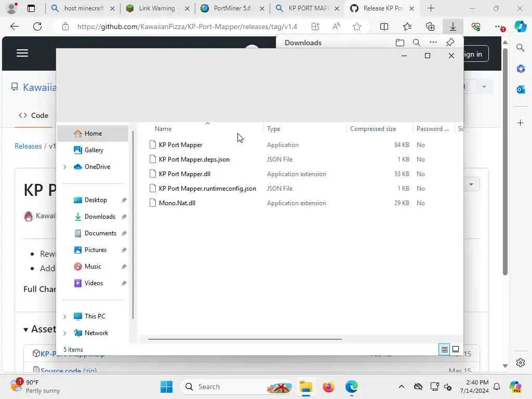Refresh the GitHub page
The height and width of the screenshot is (399, 532).
[x=37, y=26]
